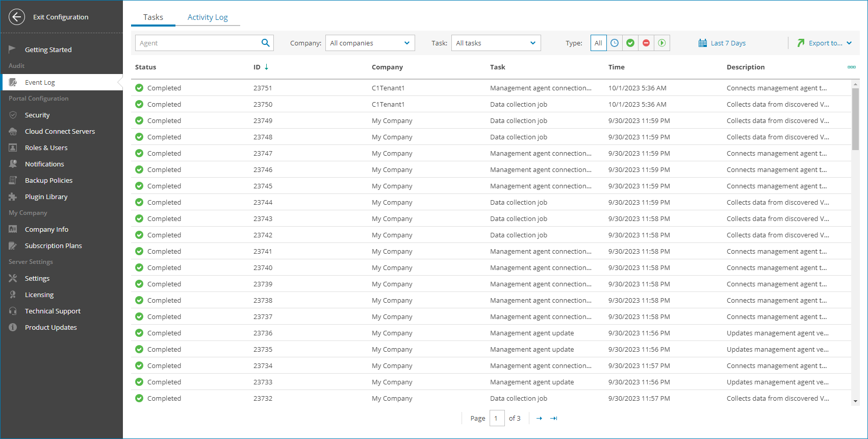The height and width of the screenshot is (439, 868).
Task: Toggle the running (play) type filter
Action: (662, 43)
